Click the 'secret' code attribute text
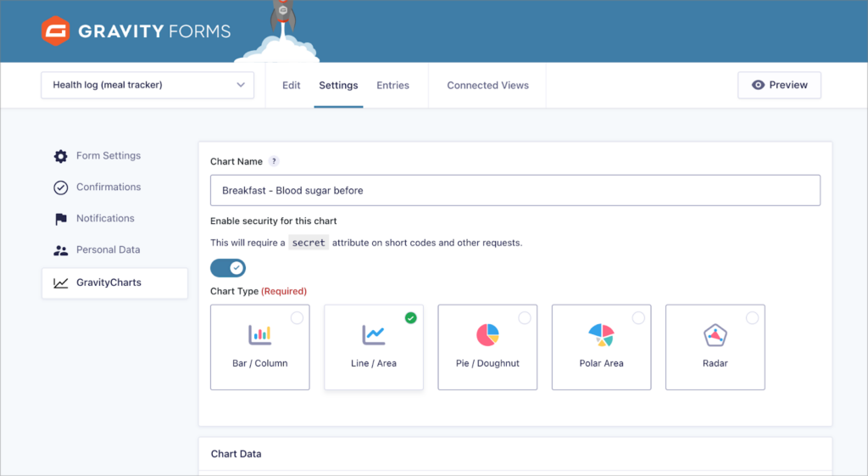 [309, 243]
